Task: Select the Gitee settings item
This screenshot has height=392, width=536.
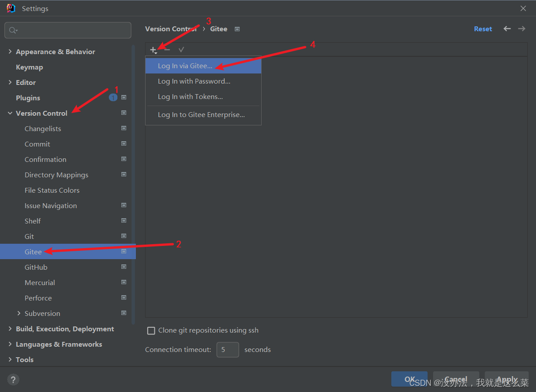Action: tap(68, 252)
